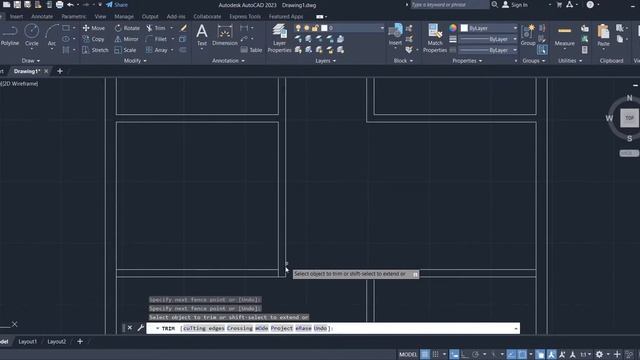
Task: Click the Plot printer icon
Action: pos(60,5)
